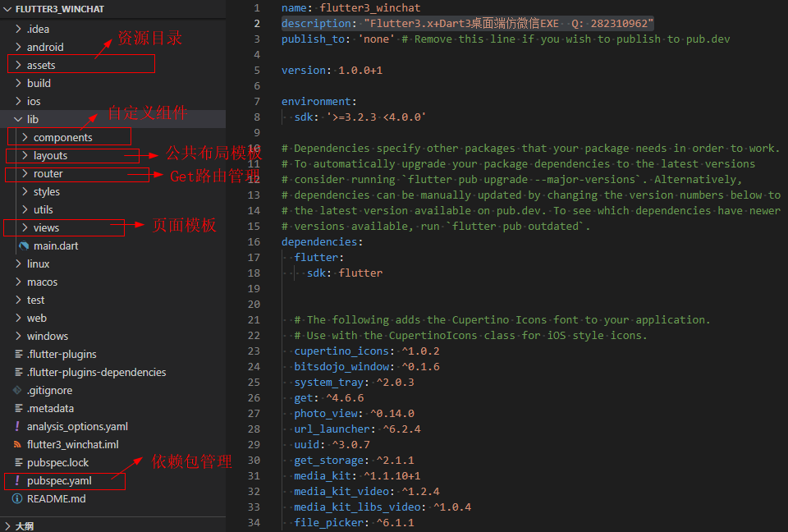Image resolution: width=788 pixels, height=532 pixels.
Task: Expand the assets folder arrow
Action: (18, 65)
